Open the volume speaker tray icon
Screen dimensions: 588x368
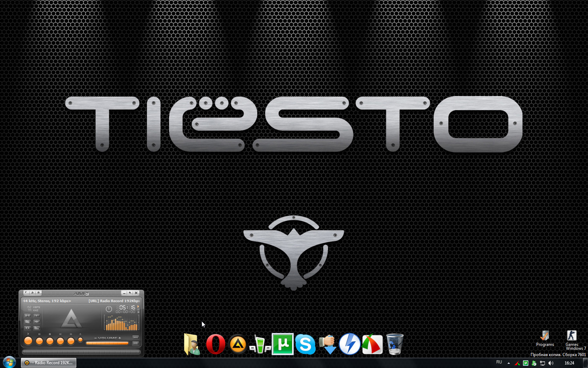(551, 363)
